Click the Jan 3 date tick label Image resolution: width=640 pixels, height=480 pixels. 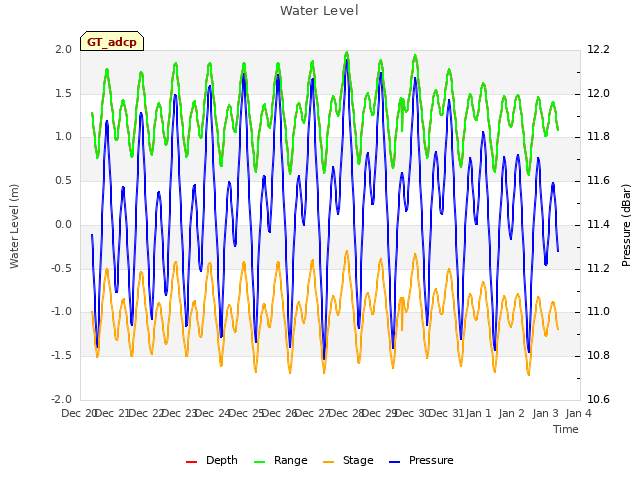click(546, 413)
